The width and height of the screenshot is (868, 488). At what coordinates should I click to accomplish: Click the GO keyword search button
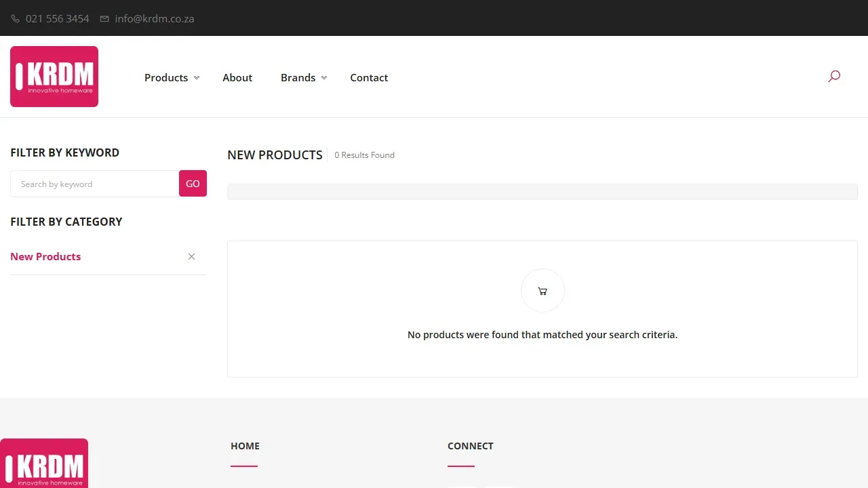[x=193, y=184]
